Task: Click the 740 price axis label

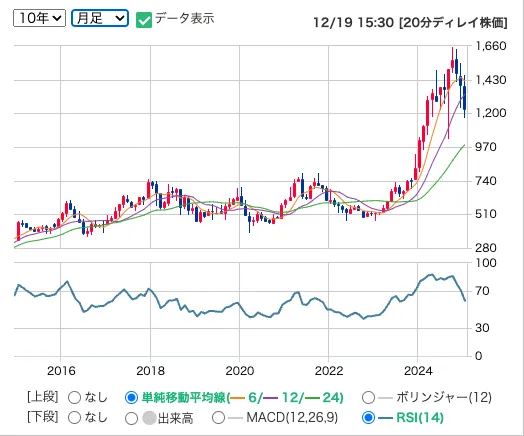Action: (486, 181)
